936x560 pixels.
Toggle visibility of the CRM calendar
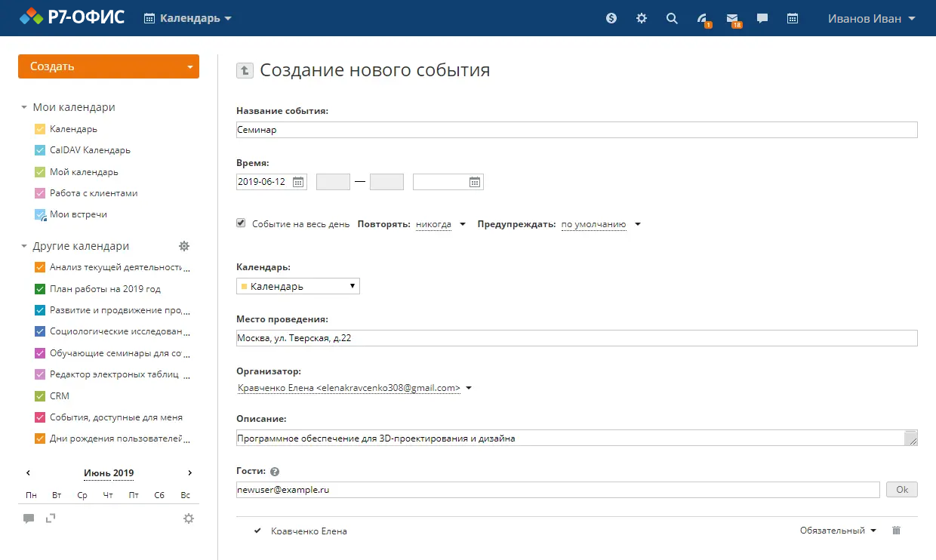[x=39, y=395]
